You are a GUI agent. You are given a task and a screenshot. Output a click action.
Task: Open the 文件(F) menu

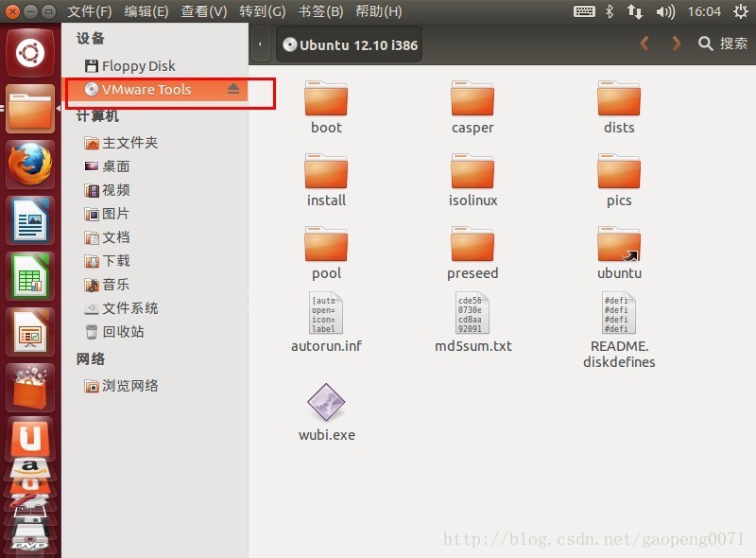pyautogui.click(x=90, y=11)
